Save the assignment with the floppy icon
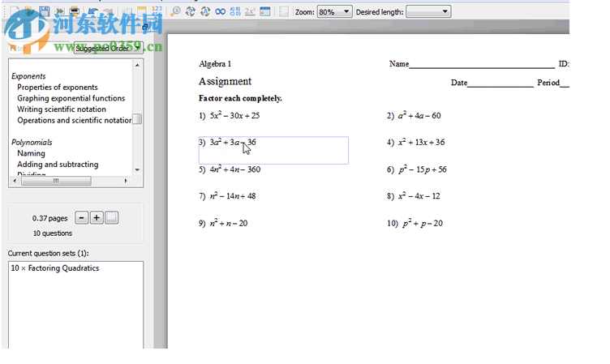The image size is (610, 364). pos(45,11)
